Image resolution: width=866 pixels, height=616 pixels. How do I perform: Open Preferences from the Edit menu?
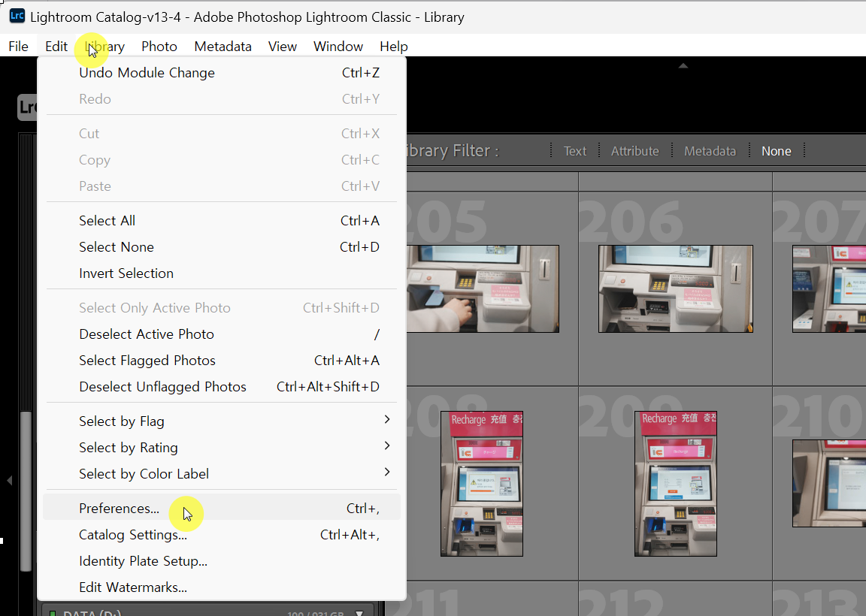click(222, 509)
